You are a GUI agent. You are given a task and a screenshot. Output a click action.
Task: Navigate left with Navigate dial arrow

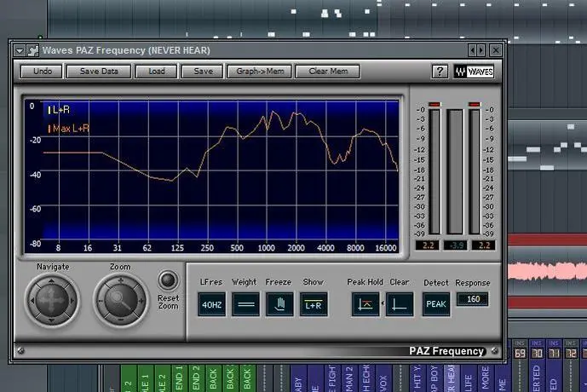coord(32,300)
